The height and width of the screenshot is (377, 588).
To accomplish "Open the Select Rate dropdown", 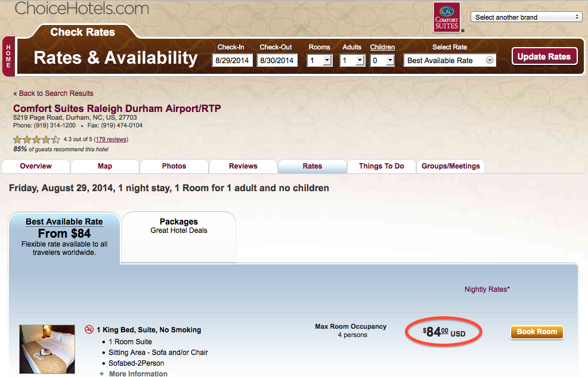I will pyautogui.click(x=450, y=60).
